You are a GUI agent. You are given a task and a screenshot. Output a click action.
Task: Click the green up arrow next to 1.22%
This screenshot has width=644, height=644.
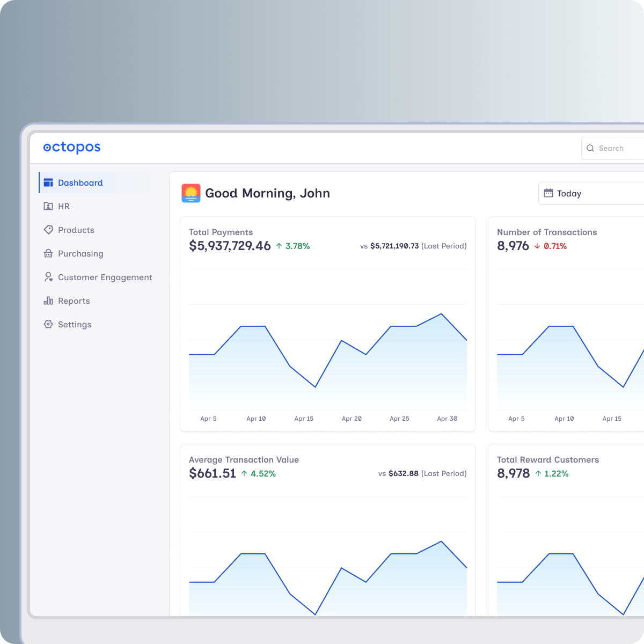538,474
